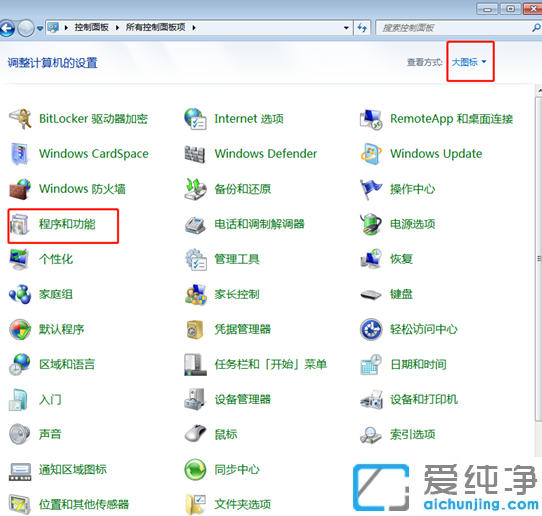Open the 程序和功能 icon
The width and height of the screenshot is (542, 516).
coord(20,224)
